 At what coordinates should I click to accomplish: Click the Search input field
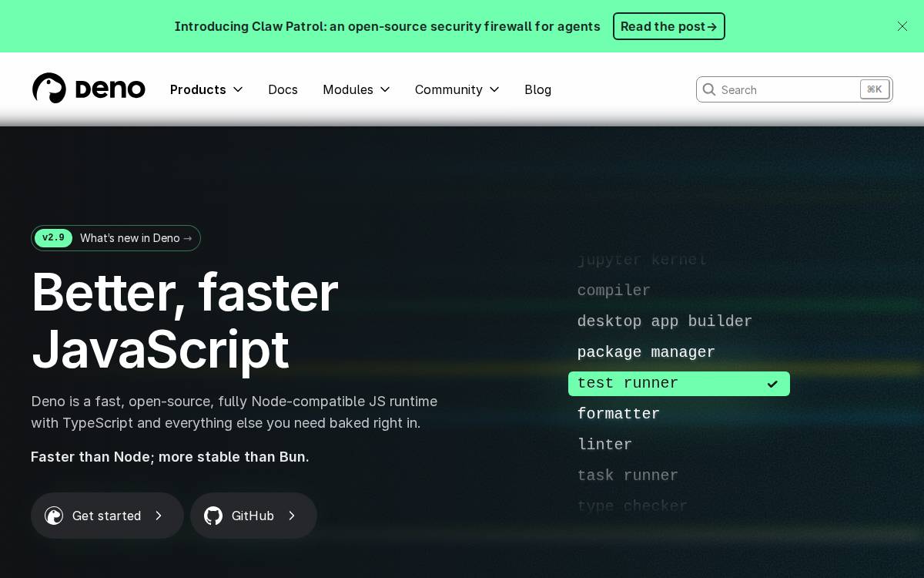click(x=794, y=89)
